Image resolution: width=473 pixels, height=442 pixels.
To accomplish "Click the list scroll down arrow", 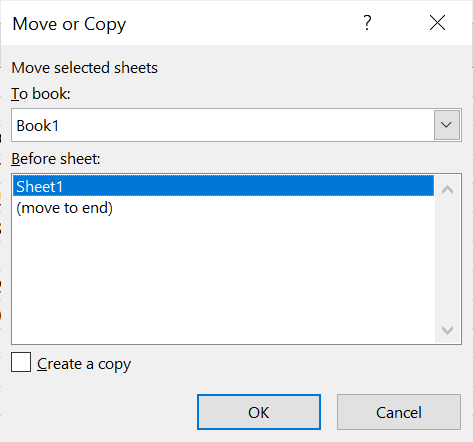I will (x=447, y=330).
